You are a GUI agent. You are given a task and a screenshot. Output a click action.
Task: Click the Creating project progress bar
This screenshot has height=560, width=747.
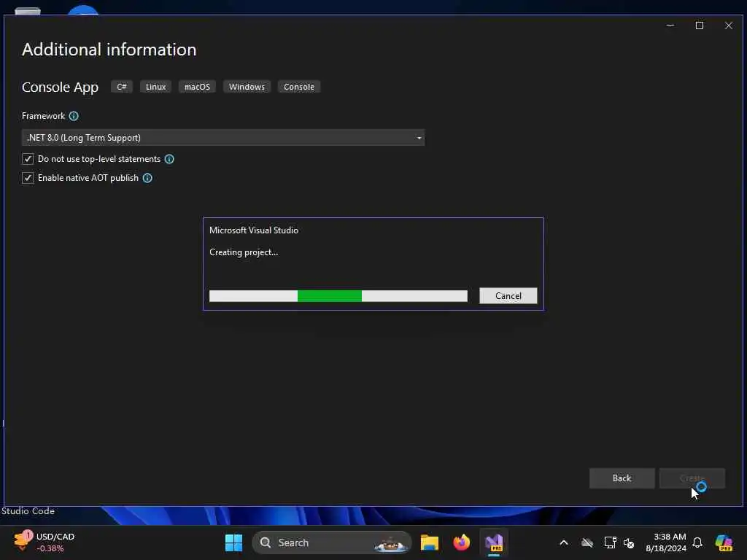coord(338,296)
